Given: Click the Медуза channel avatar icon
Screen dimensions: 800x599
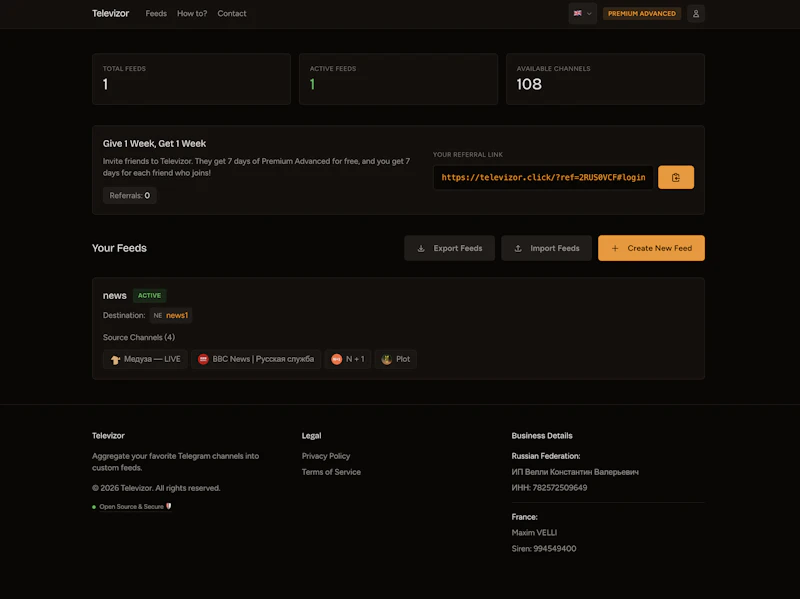Looking at the screenshot, I should [x=115, y=360].
